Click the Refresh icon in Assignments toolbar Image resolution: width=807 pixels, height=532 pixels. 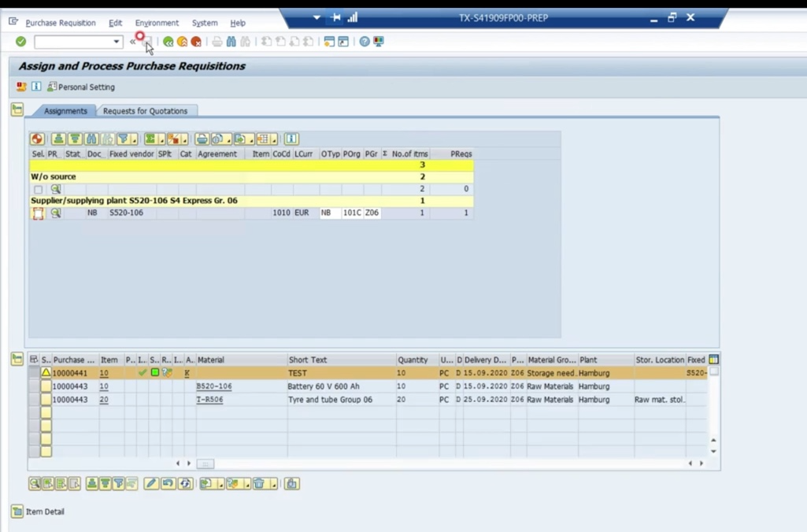point(37,139)
